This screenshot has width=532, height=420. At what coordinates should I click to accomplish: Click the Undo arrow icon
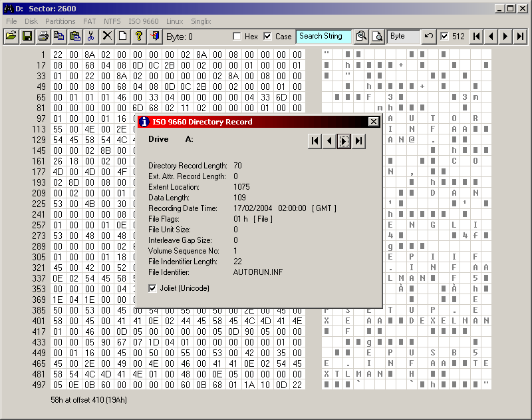[430, 37]
